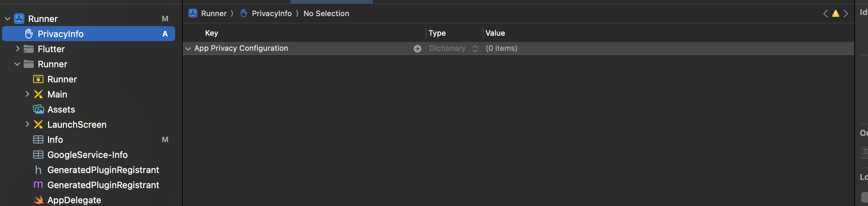
Task: Click the PrivacyInfo hand icon in the navigator
Action: point(29,34)
